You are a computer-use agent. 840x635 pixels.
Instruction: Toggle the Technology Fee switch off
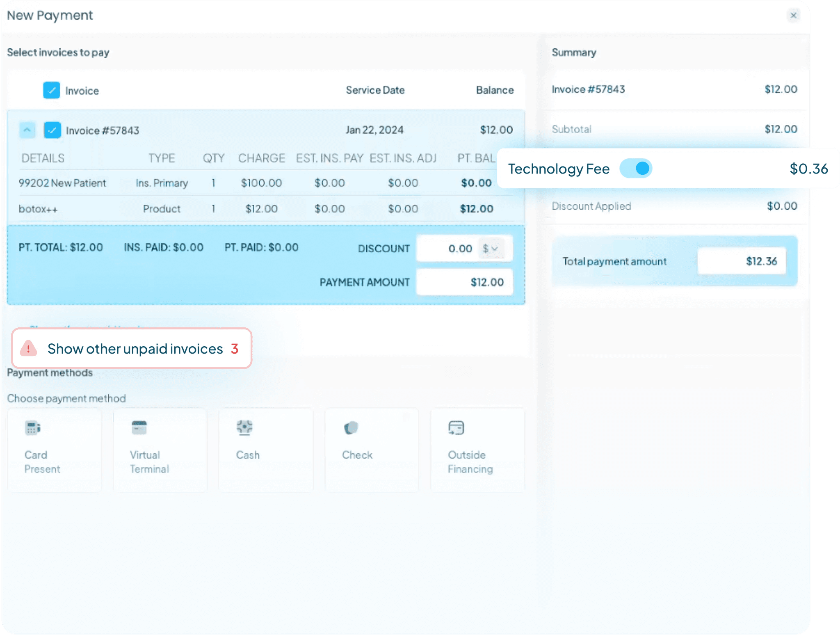pyautogui.click(x=637, y=168)
